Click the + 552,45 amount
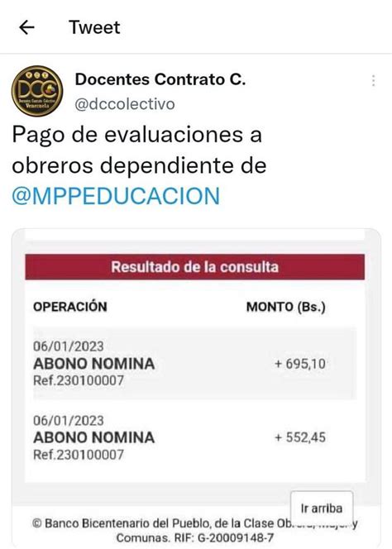Viewport: 392px width, 549px height. pyautogui.click(x=300, y=437)
